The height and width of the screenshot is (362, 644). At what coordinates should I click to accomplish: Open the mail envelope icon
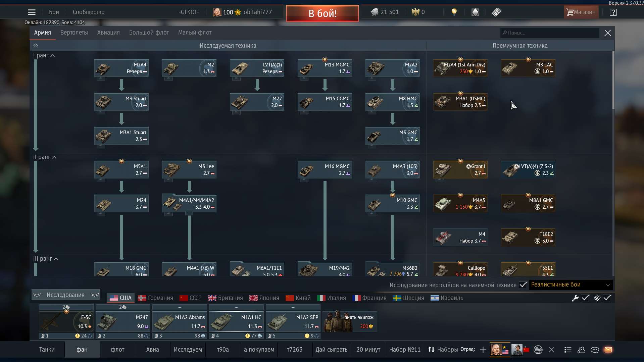coord(608,350)
